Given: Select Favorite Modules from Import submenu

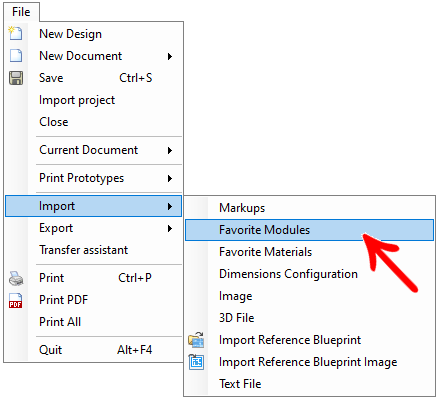Looking at the screenshot, I should click(x=309, y=230).
